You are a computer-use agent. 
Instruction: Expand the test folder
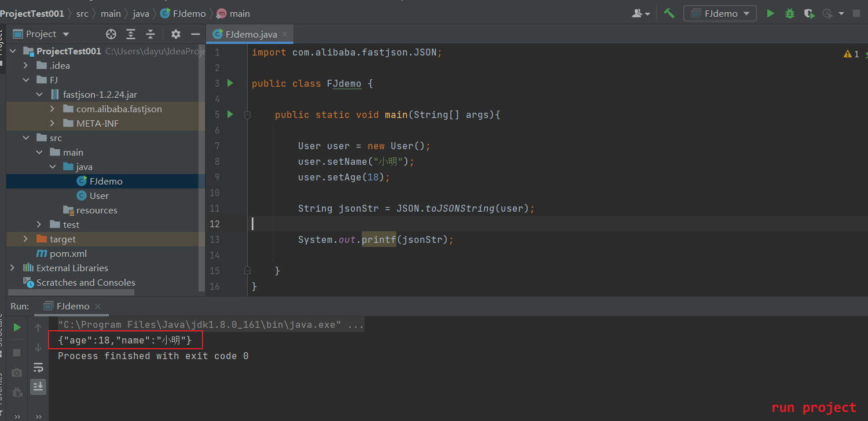[x=39, y=224]
